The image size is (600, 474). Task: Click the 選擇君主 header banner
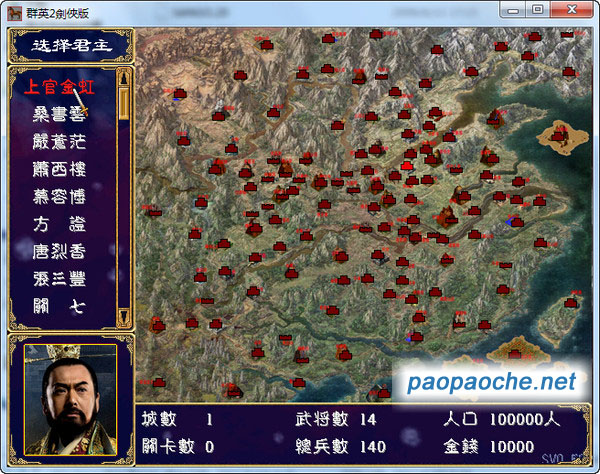coord(71,46)
